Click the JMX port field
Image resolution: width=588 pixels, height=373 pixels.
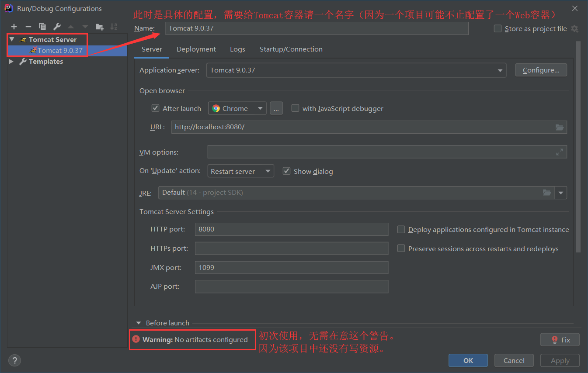(292, 268)
